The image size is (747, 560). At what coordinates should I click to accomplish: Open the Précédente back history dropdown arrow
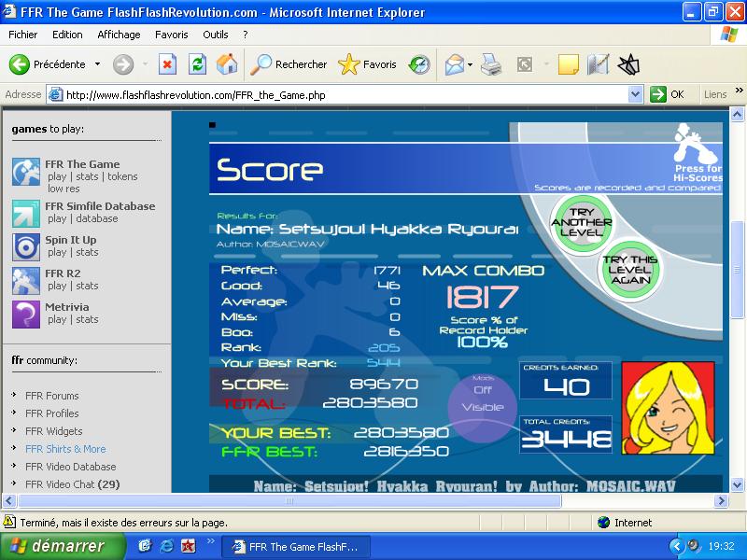tap(97, 63)
